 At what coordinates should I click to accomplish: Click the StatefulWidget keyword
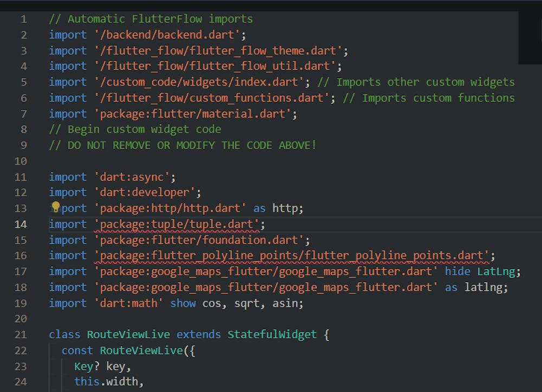tap(272, 334)
